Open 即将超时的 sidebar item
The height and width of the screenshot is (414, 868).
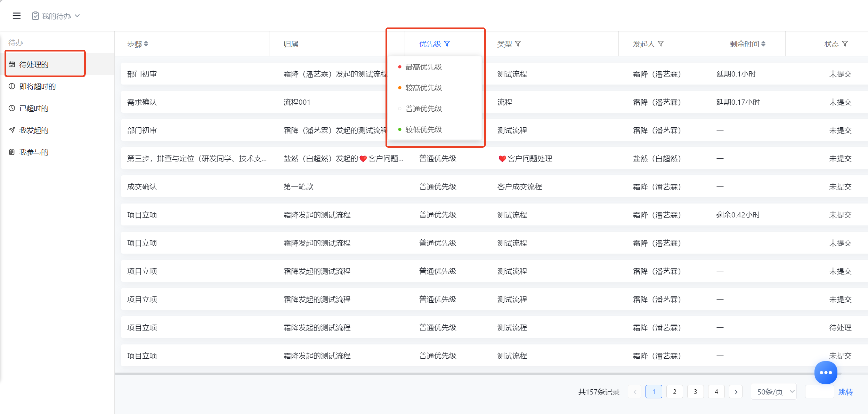(57, 86)
